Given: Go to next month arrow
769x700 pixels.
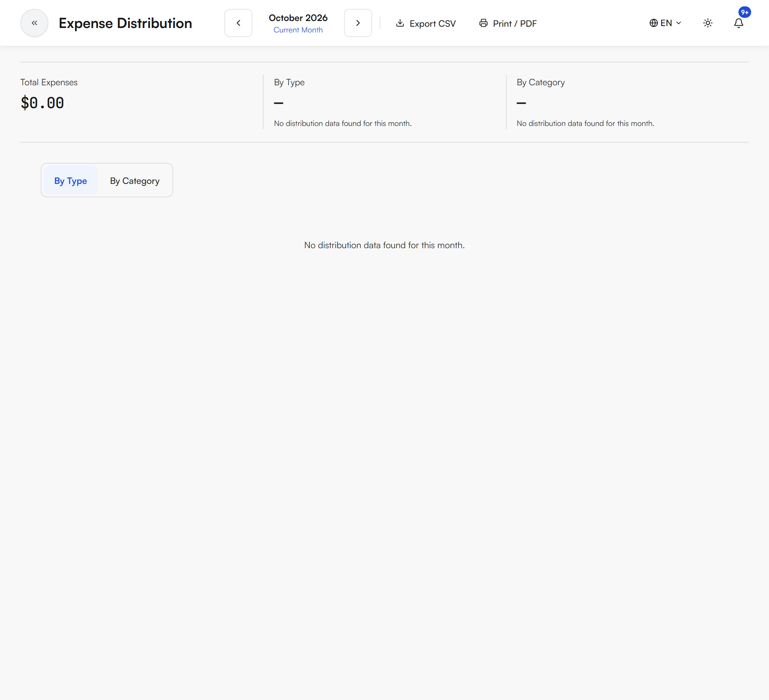Looking at the screenshot, I should tap(358, 23).
